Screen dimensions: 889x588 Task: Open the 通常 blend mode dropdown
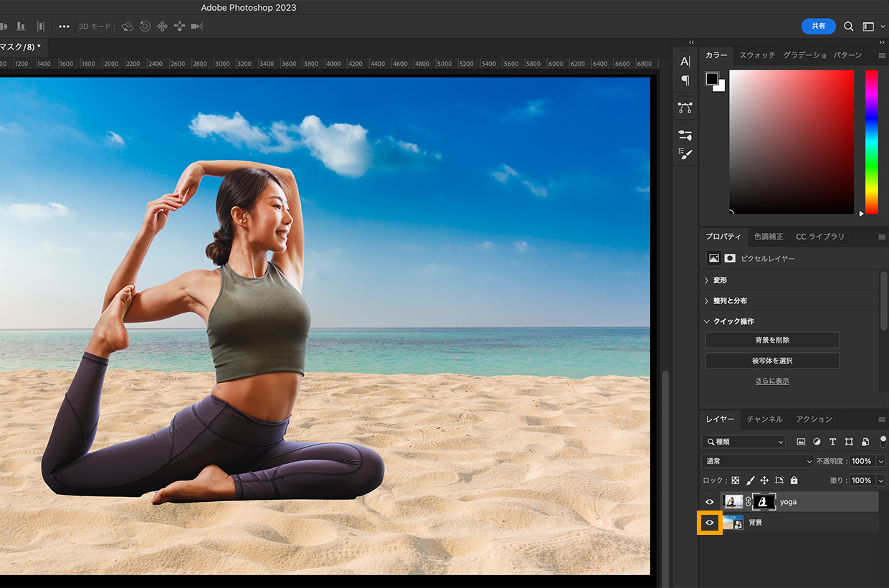point(758,461)
